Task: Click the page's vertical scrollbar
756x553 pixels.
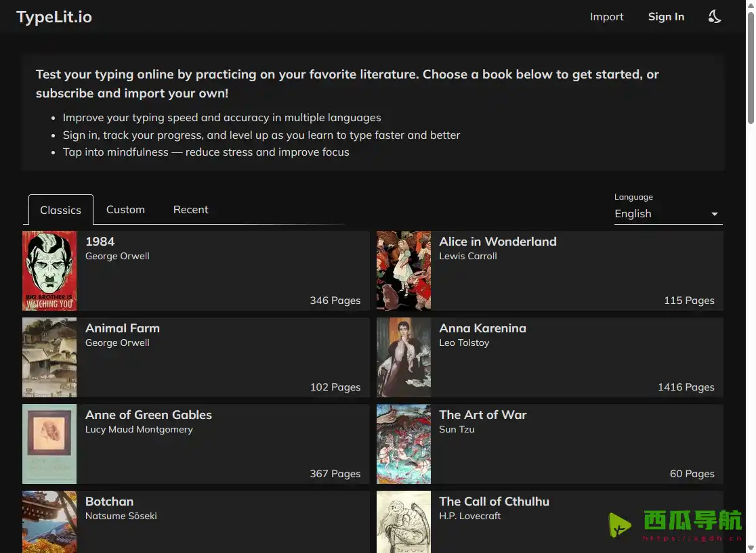Action: pos(750,68)
